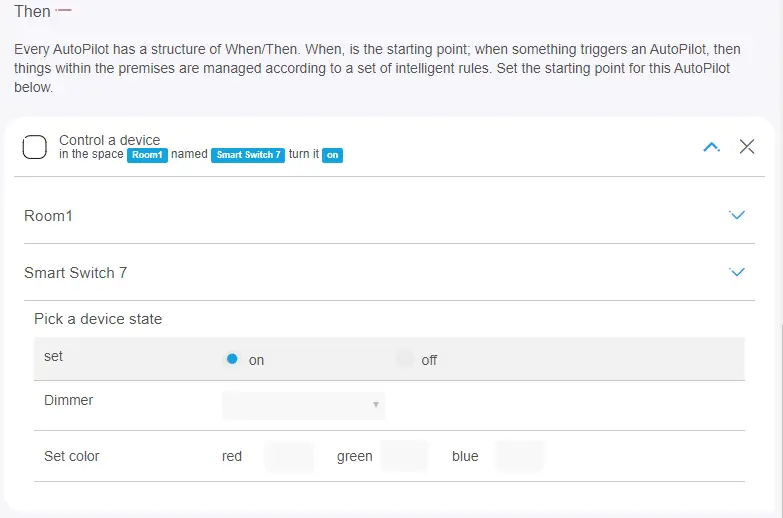The image size is (783, 518).
Task: Click the red color value field
Action: point(289,456)
